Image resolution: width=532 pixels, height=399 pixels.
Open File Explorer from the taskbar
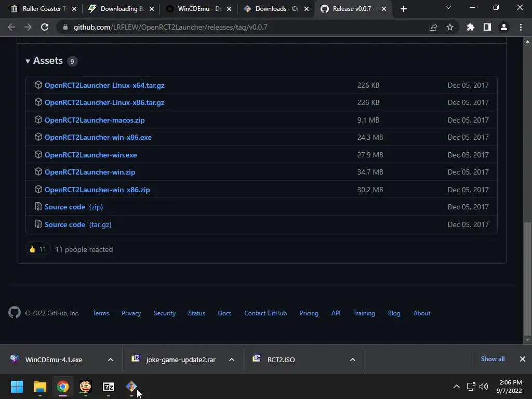39,387
